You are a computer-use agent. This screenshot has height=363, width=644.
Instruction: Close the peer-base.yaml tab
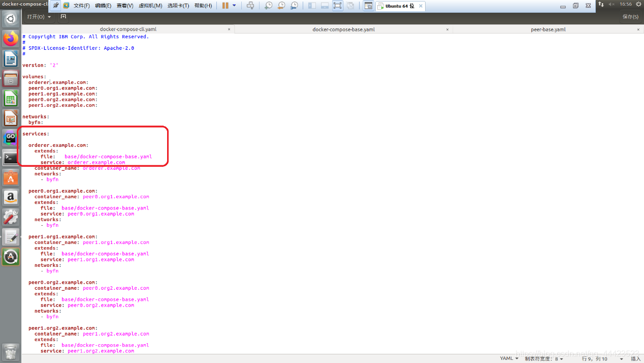tap(638, 29)
